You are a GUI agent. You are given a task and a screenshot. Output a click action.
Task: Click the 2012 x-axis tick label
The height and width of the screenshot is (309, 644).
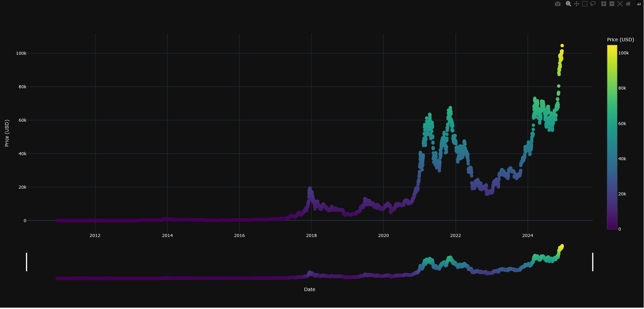95,236
